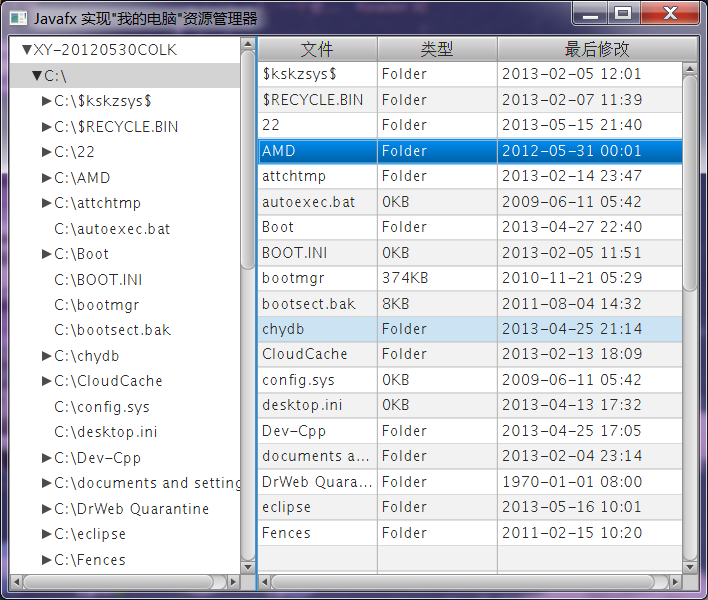708x600 pixels.
Task: Sort by the 文件 column header
Action: 317,49
